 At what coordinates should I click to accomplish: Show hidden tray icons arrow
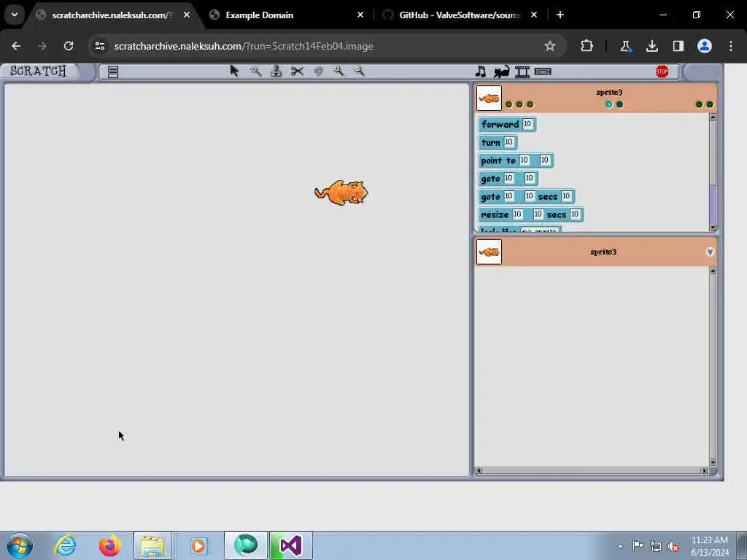(620, 546)
